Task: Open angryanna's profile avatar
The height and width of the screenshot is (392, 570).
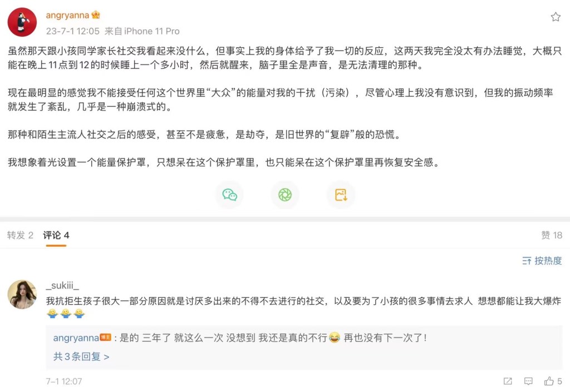Action: point(22,22)
